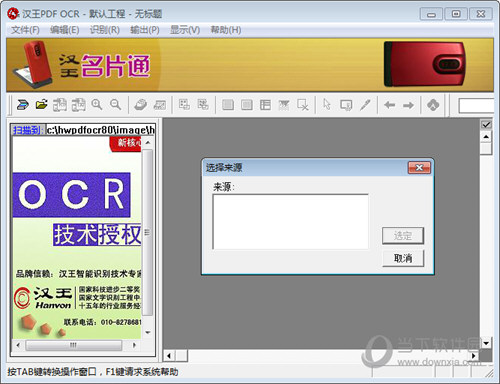The width and height of the screenshot is (500, 384).
Task: Click the right arrow next page icon
Action: pyautogui.click(x=408, y=105)
